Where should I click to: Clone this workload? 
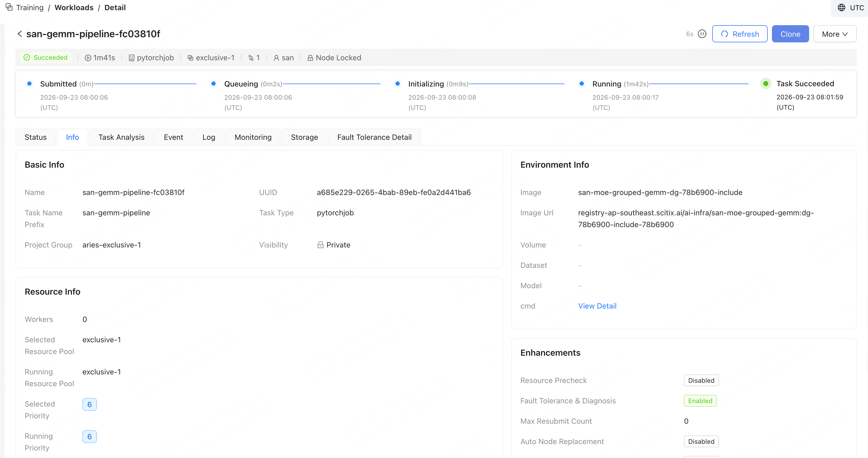pos(790,34)
